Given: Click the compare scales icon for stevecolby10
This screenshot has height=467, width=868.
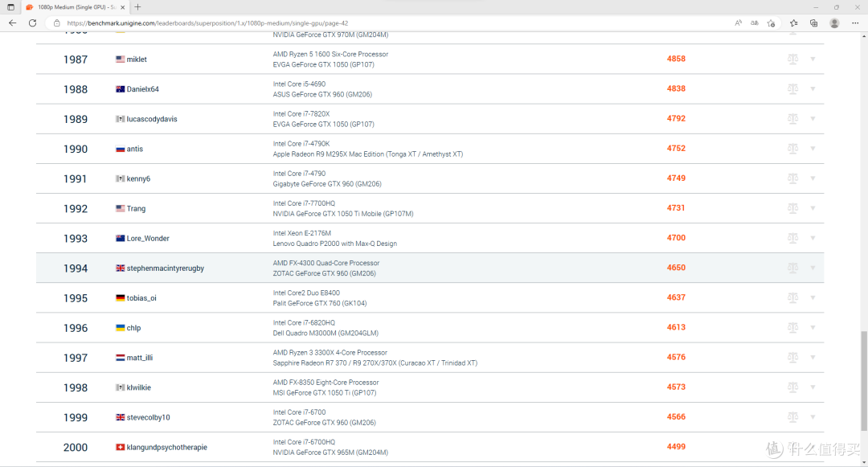Looking at the screenshot, I should 792,417.
